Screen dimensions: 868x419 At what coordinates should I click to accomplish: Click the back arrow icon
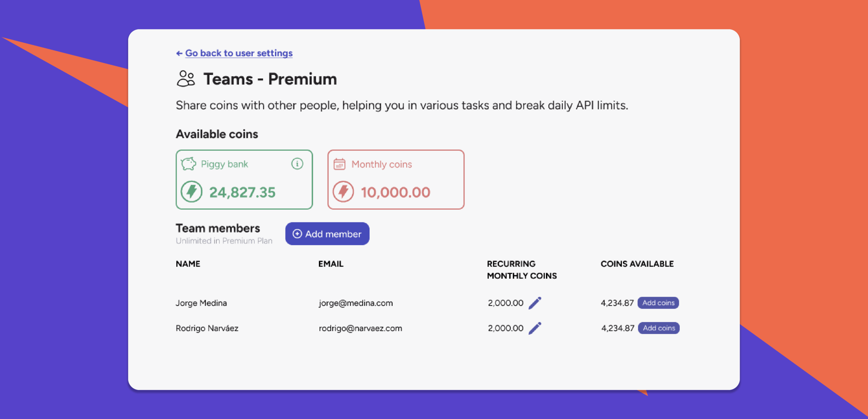click(179, 53)
